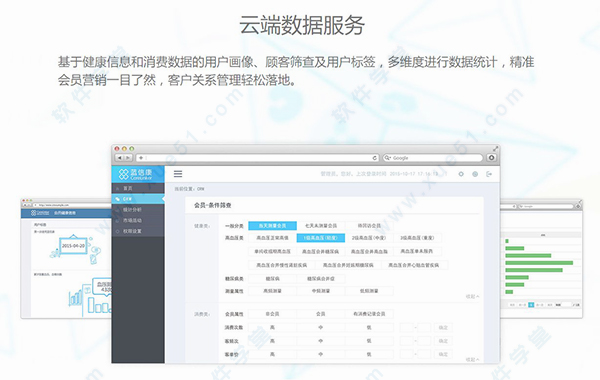Click the first range input in the 消费次数 row

click(407, 328)
